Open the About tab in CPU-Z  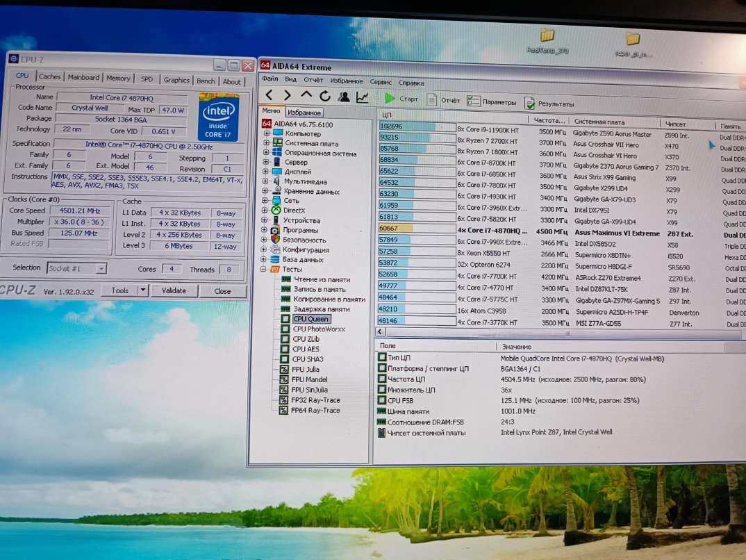click(232, 82)
